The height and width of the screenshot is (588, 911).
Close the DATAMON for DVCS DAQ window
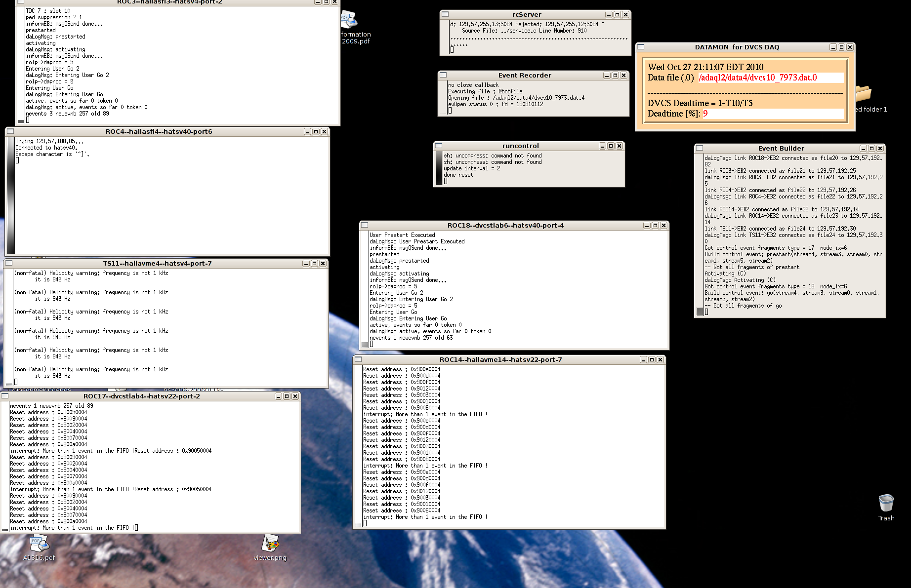coord(850,47)
